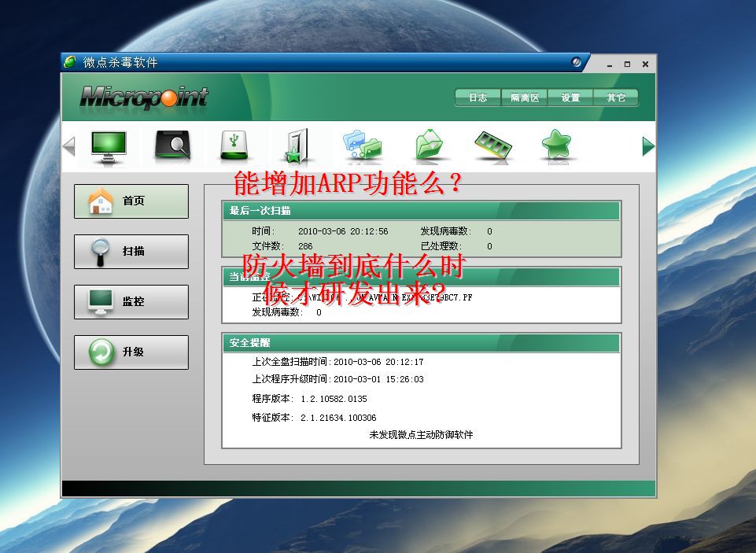Open the 隔离区 quarantine tab
The width and height of the screenshot is (756, 553).
[x=525, y=98]
